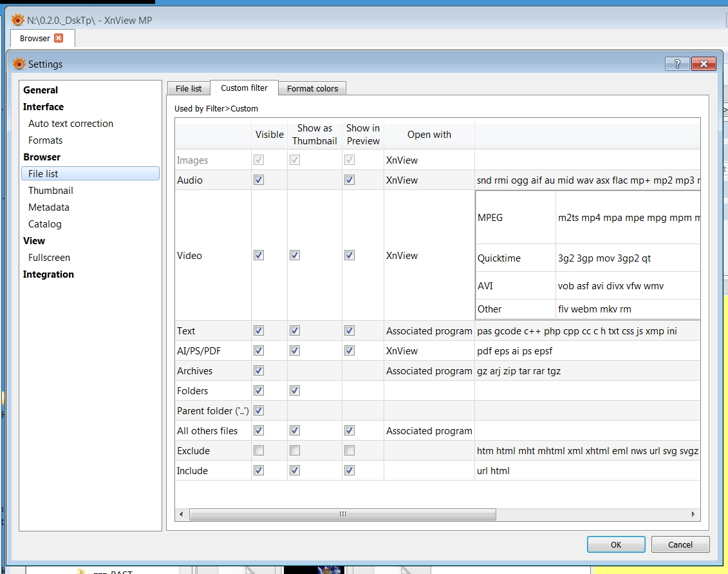
Task: Click the Settings dialog help question-mark button
Action: (x=677, y=64)
